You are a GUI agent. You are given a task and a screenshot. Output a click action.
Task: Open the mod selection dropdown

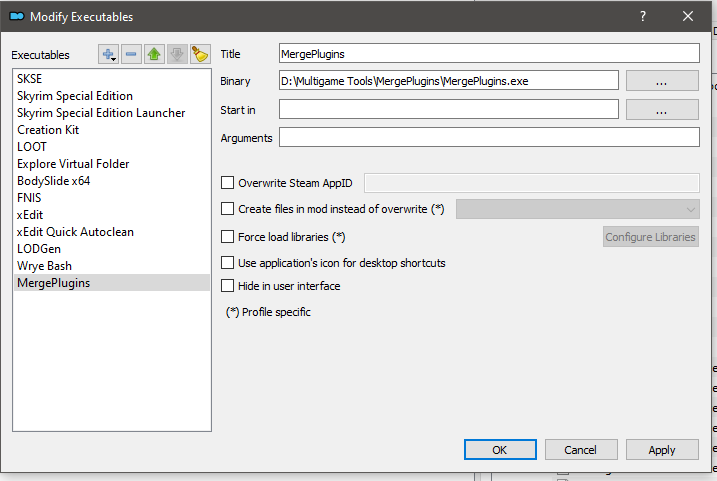click(578, 209)
